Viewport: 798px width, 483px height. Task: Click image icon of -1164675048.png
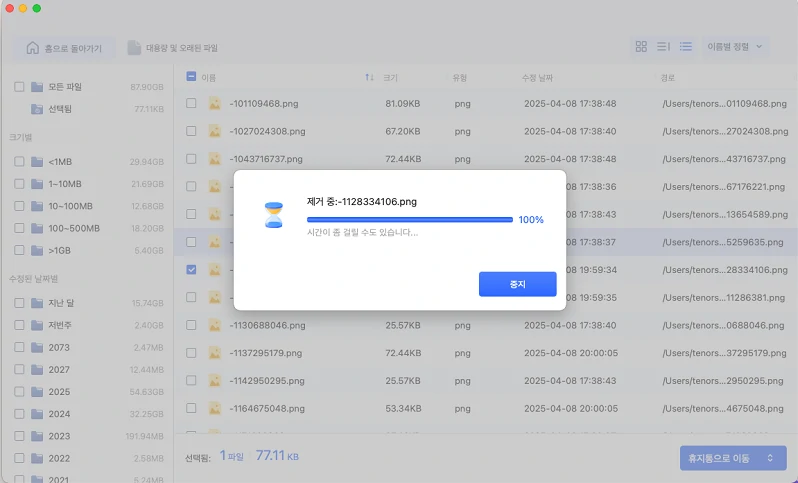pos(215,408)
